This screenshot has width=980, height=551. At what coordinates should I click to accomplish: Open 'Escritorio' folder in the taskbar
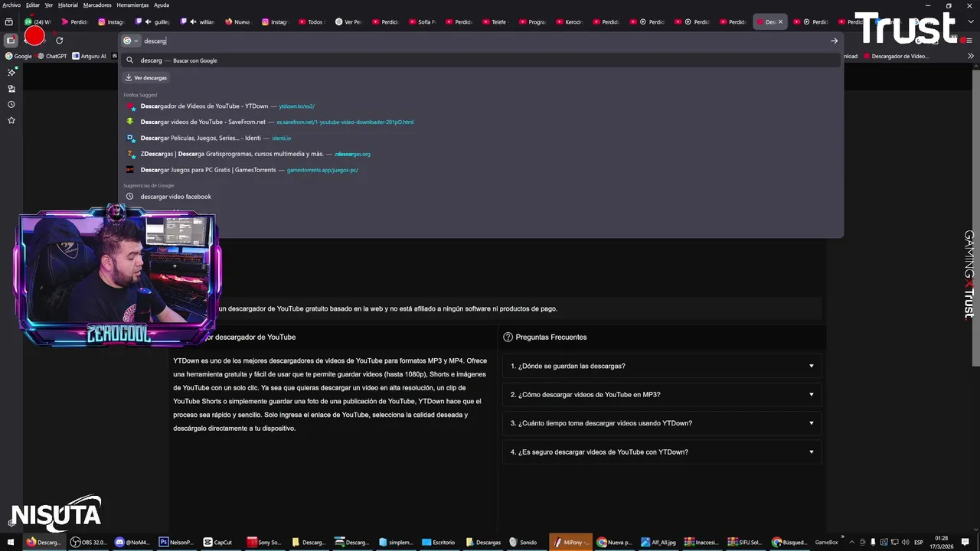click(440, 542)
